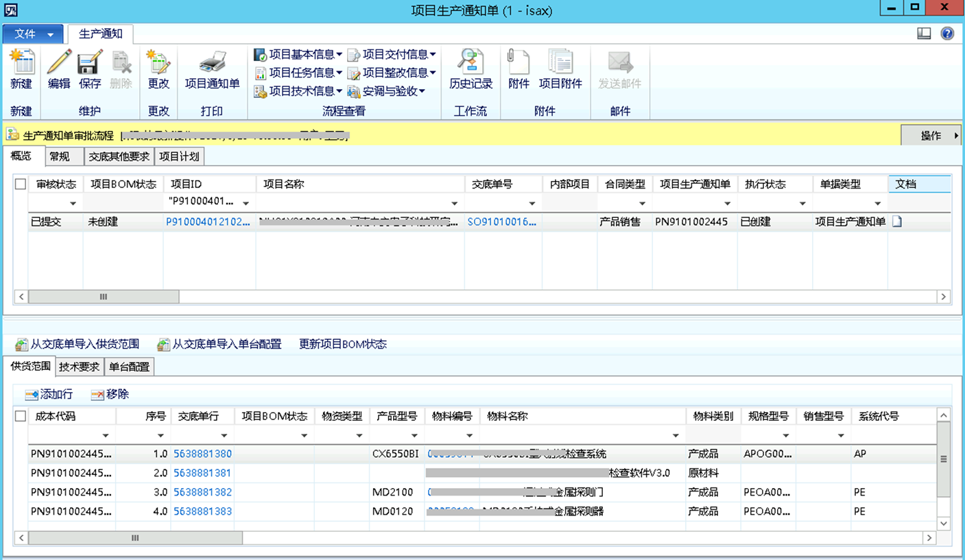The width and height of the screenshot is (965, 560).
Task: Select the CX6550BI product model cell
Action: click(396, 454)
